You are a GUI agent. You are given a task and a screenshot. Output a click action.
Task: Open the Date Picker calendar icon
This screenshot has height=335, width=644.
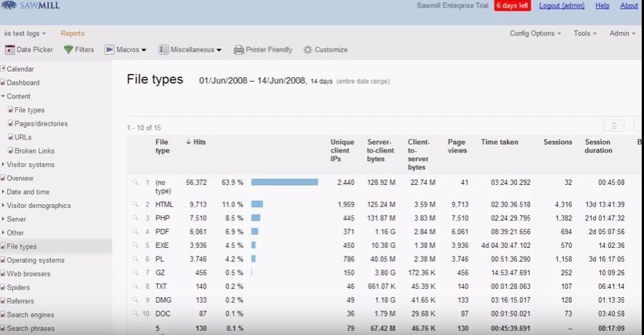tap(10, 50)
